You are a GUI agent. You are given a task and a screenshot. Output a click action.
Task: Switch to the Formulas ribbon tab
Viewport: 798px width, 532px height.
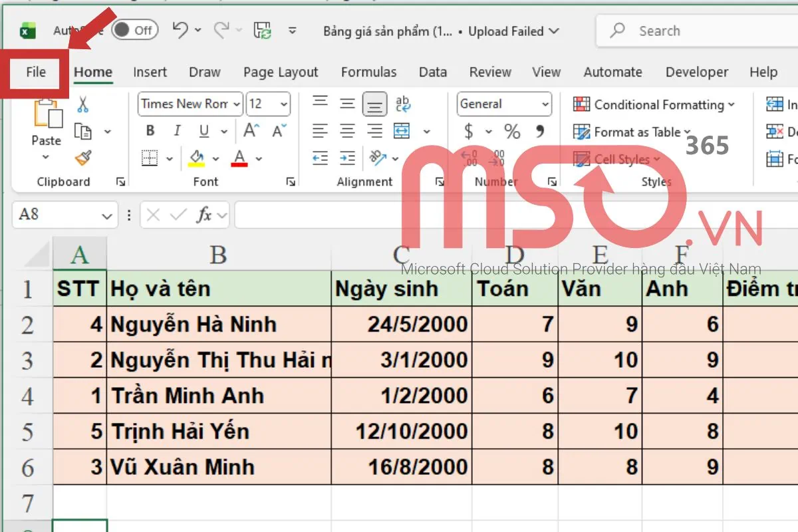click(x=369, y=72)
